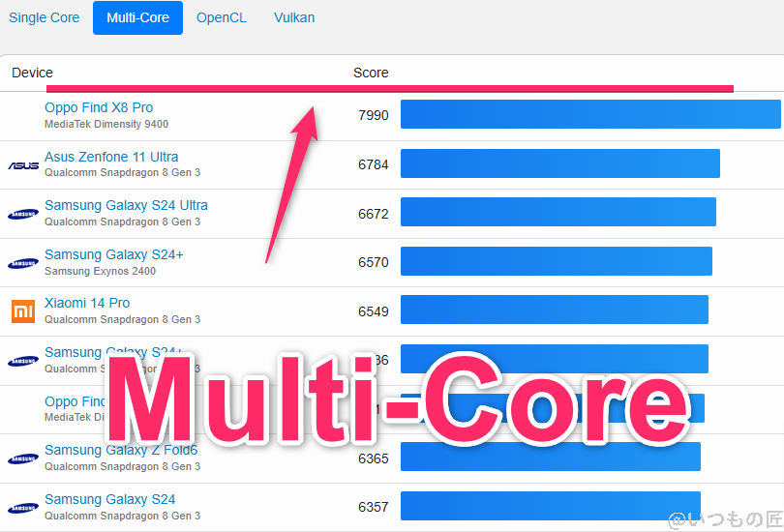784x532 pixels.
Task: Open the Asus Zenfone 11 Ultra link
Action: [x=111, y=157]
